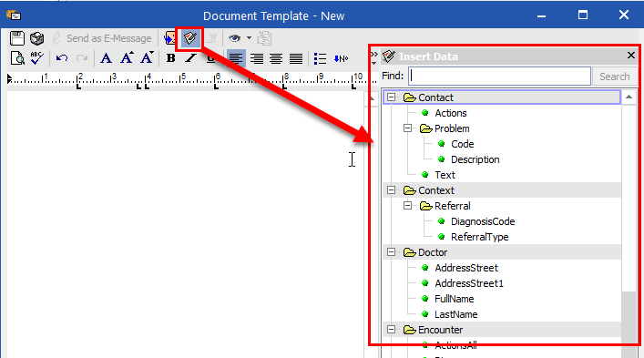Collapse the Contact folder node
The image size is (644, 358).
[392, 97]
